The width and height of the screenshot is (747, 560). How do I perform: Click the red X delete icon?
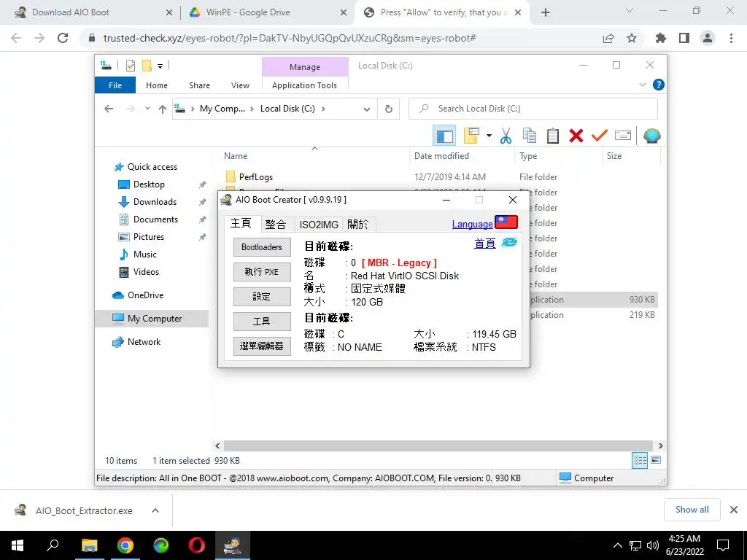pos(576,136)
